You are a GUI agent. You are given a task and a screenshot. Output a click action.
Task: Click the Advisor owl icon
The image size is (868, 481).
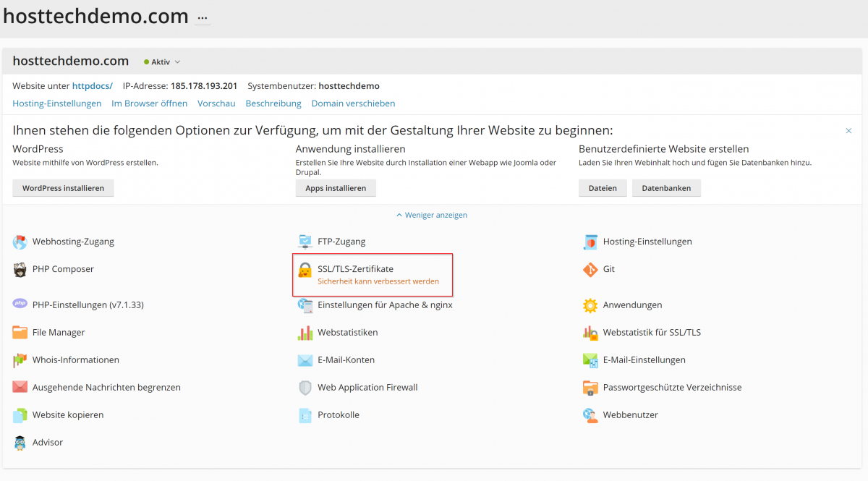pyautogui.click(x=20, y=443)
